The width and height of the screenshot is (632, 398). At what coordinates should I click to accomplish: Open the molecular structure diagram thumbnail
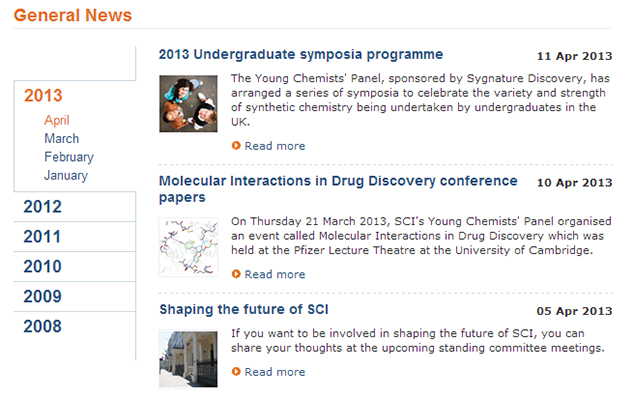click(x=188, y=247)
